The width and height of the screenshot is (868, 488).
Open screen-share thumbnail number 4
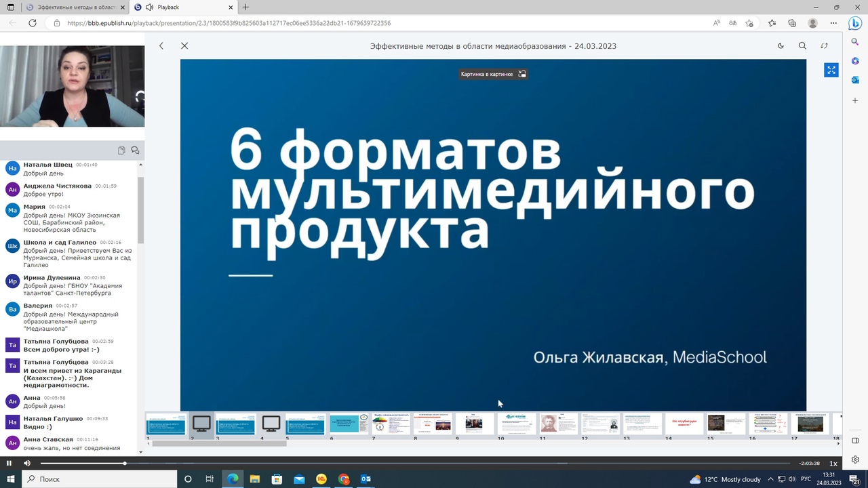click(x=271, y=424)
